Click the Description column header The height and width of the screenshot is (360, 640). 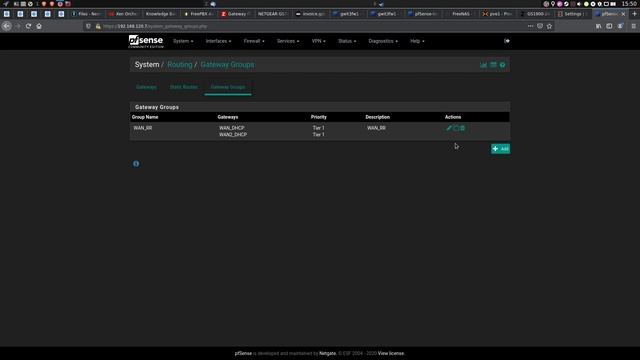click(x=378, y=117)
